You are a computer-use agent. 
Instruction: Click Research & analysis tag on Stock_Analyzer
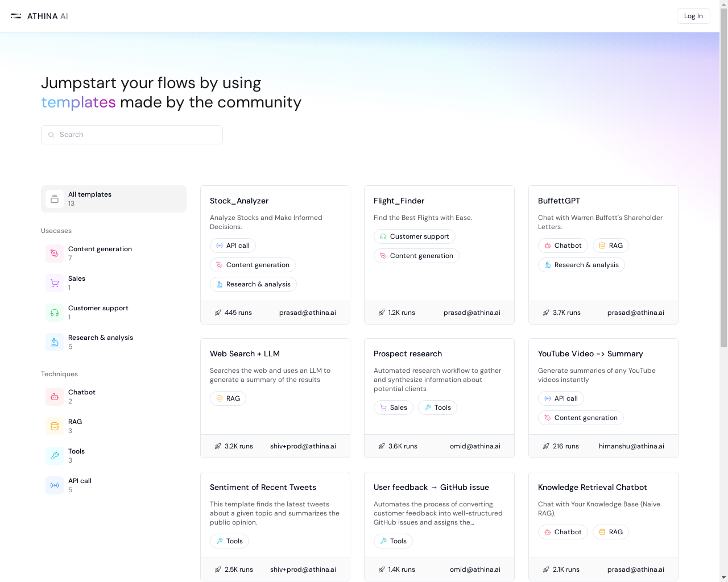pos(253,284)
